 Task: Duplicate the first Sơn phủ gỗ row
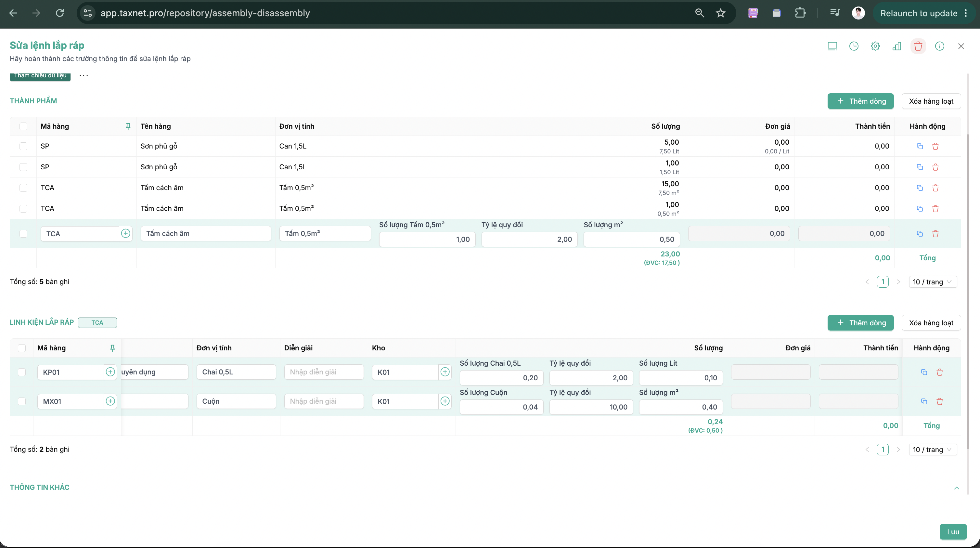920,146
